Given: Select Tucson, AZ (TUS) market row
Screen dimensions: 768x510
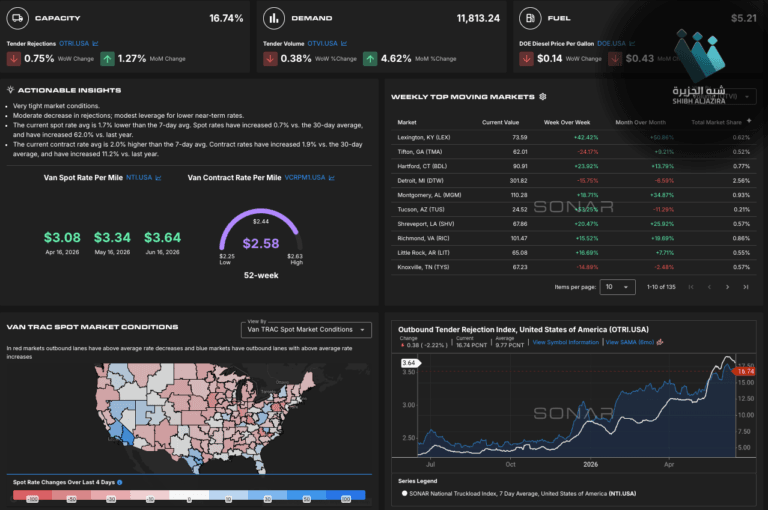Looking at the screenshot, I should 574,210.
